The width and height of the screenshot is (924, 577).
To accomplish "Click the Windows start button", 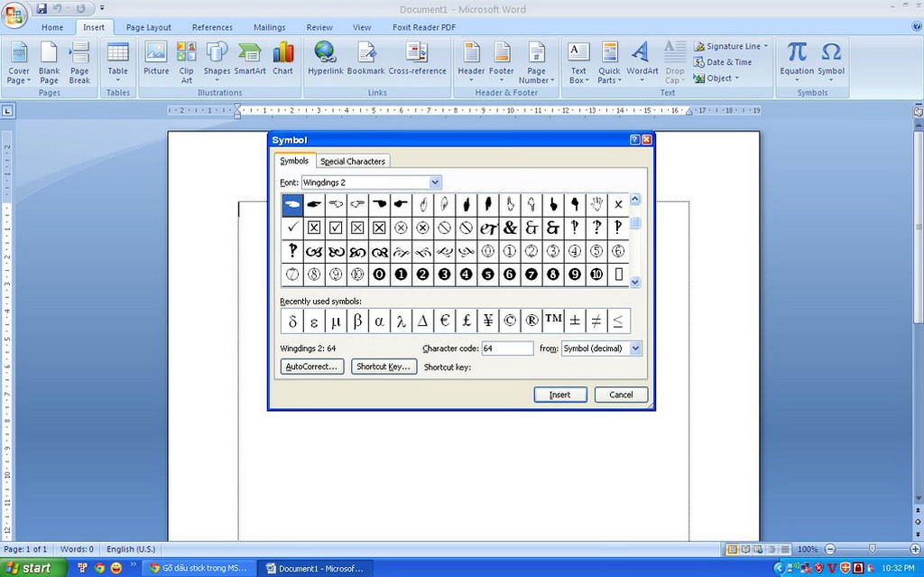I will [32, 568].
